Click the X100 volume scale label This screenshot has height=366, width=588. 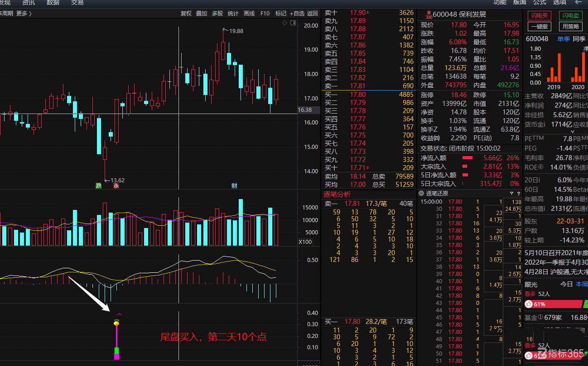[x=305, y=242]
